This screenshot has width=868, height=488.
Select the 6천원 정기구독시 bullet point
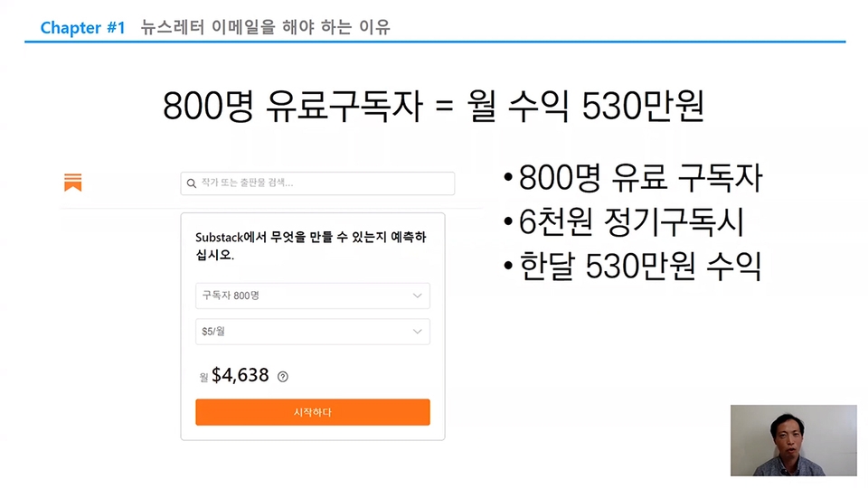tap(624, 222)
